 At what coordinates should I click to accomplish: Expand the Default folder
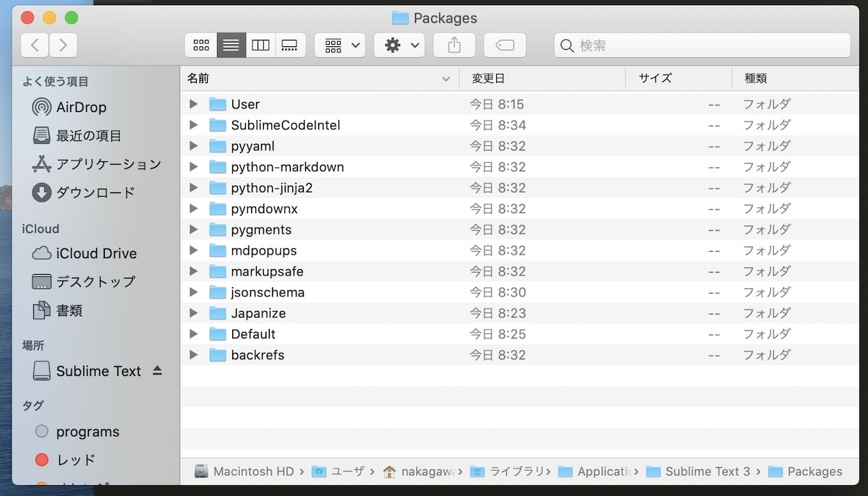tap(193, 334)
